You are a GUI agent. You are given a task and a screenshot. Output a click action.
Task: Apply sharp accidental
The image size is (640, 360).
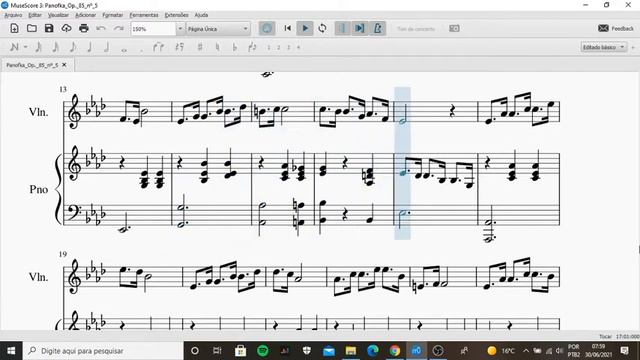click(x=200, y=47)
